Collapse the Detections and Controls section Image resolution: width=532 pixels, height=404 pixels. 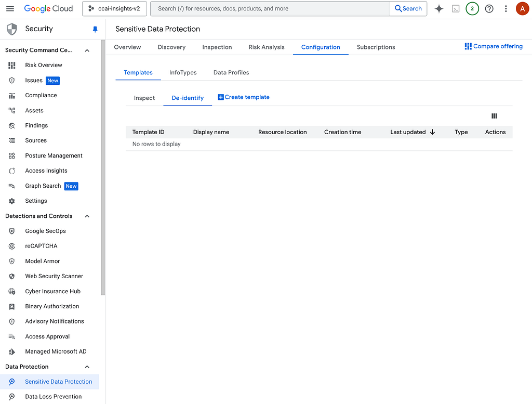click(x=87, y=216)
